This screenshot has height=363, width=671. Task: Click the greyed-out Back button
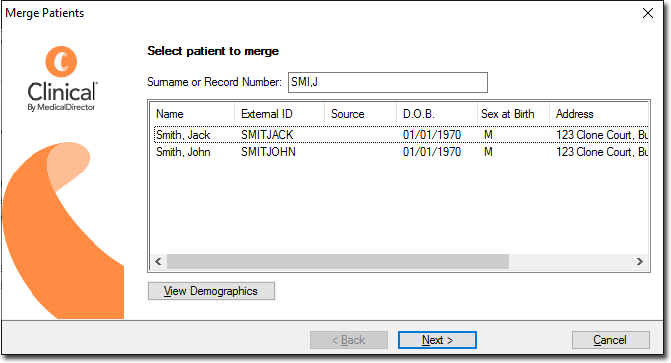[x=349, y=340]
